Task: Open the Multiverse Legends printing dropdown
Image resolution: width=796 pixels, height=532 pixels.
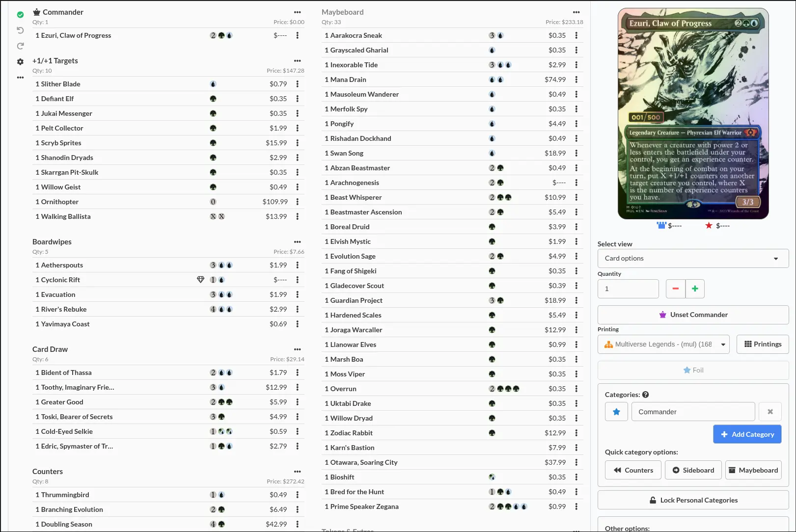Action: (663, 345)
